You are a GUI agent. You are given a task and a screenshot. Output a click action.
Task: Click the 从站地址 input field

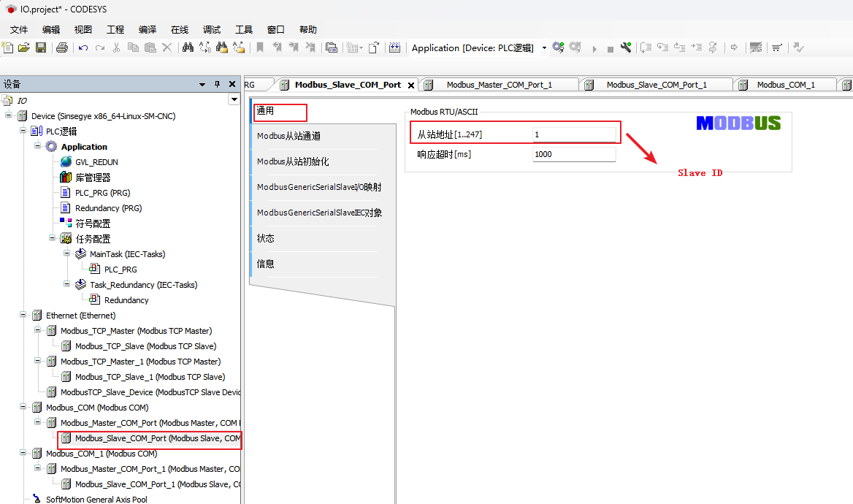click(574, 134)
